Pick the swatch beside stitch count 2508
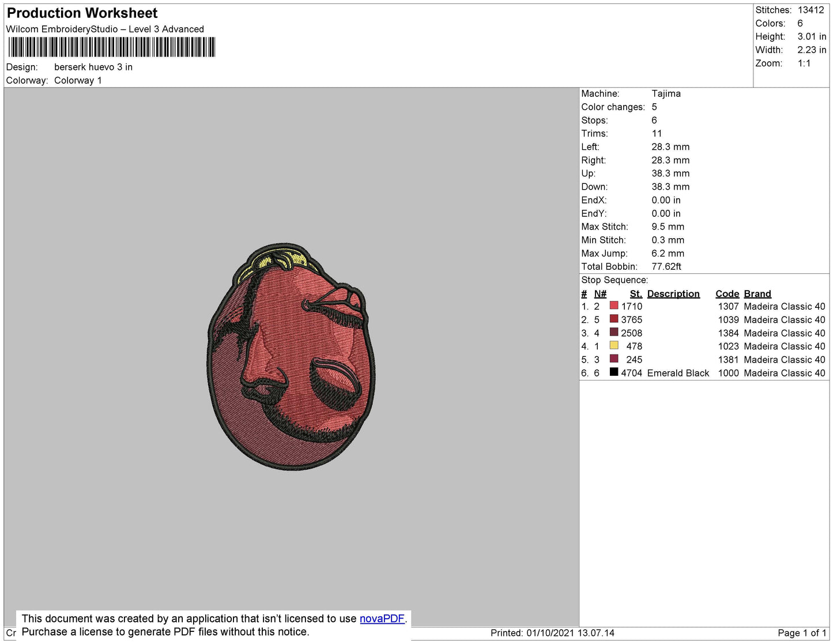The image size is (833, 644). tap(614, 332)
